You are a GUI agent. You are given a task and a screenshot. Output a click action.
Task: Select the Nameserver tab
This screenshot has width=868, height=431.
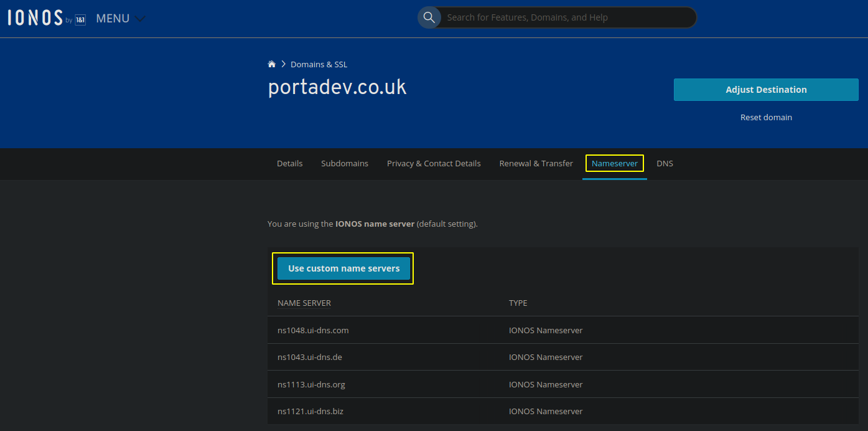(x=615, y=163)
